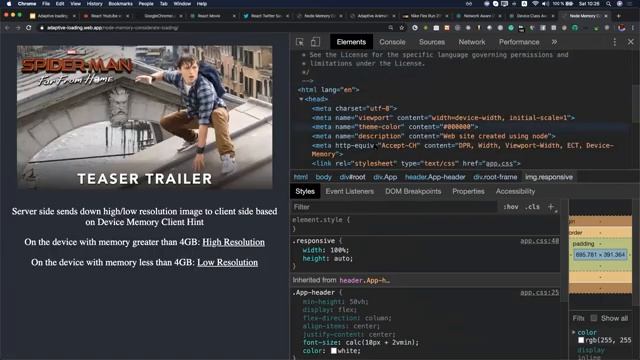The height and width of the screenshot is (360, 640).
Task: Switch to Nike Flex Run browser tab
Action: [425, 16]
